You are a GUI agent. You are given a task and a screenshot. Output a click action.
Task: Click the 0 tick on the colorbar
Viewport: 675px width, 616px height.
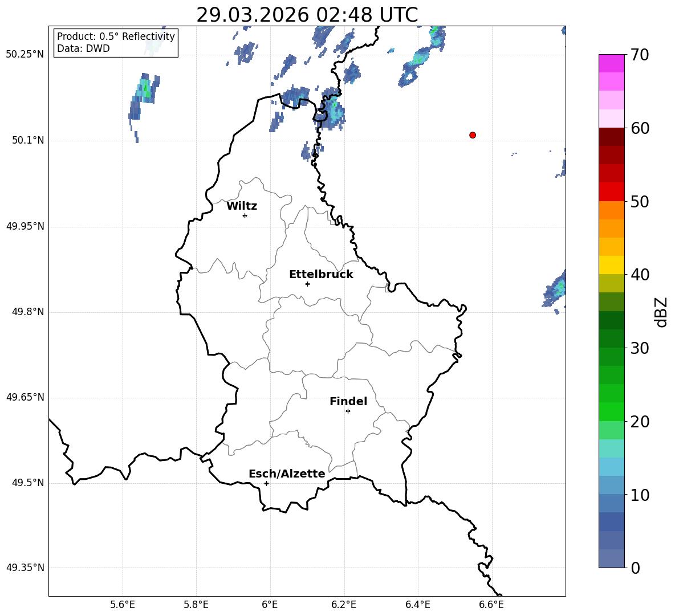pos(635,568)
